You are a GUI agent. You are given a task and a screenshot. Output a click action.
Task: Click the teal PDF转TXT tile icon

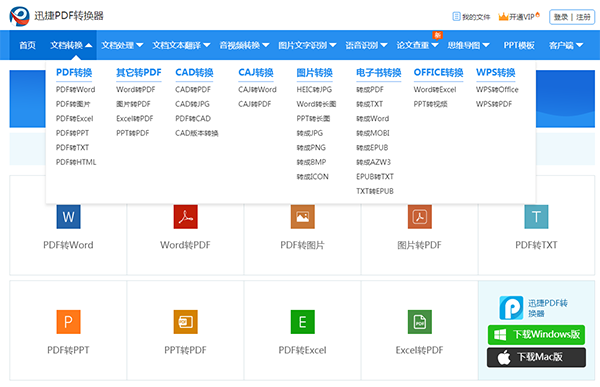(536, 217)
